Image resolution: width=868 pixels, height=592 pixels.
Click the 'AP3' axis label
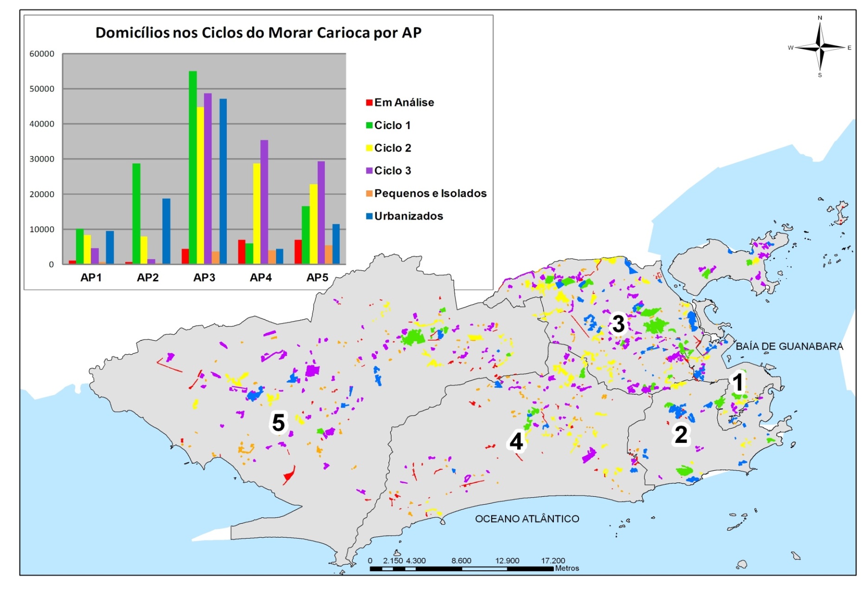click(204, 278)
